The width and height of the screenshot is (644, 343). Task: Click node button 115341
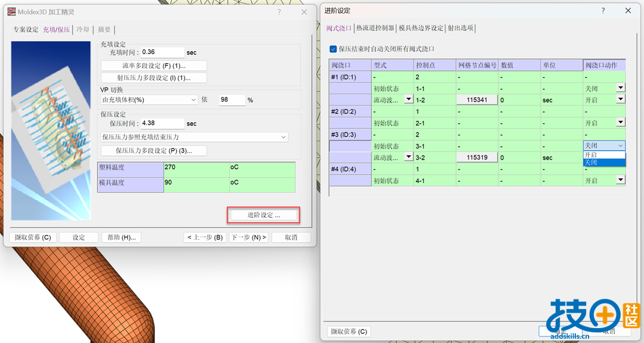pyautogui.click(x=477, y=100)
